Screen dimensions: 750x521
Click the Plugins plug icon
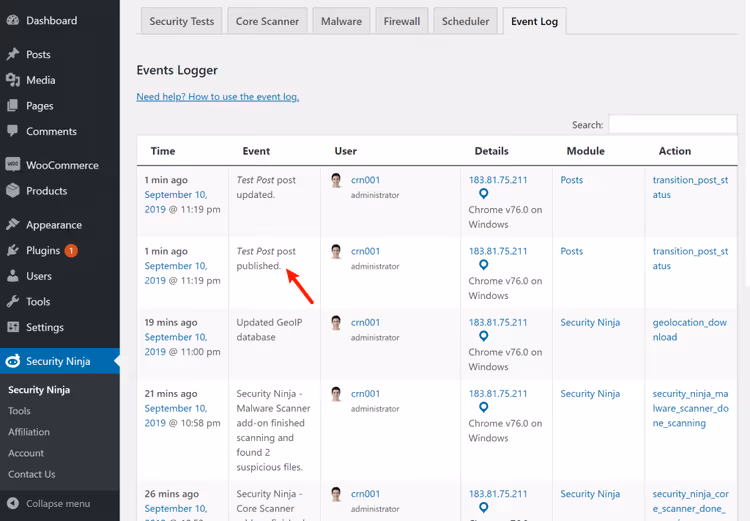pos(13,250)
